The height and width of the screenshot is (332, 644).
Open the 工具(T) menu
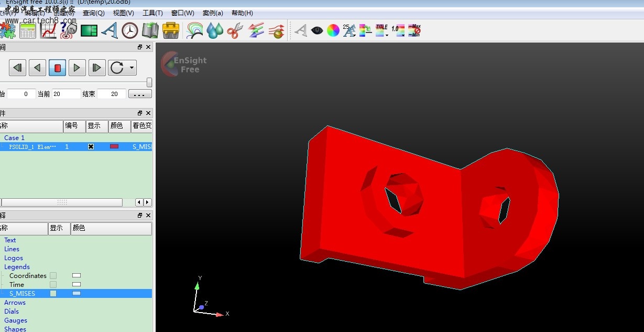tap(152, 13)
